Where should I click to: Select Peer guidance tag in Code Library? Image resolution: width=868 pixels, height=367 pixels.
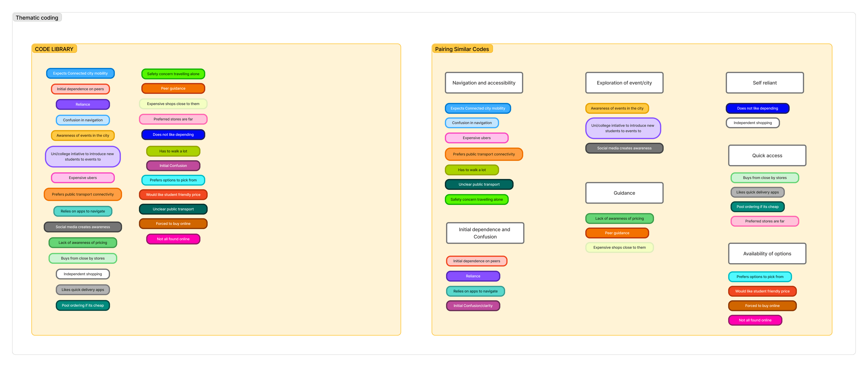(173, 88)
